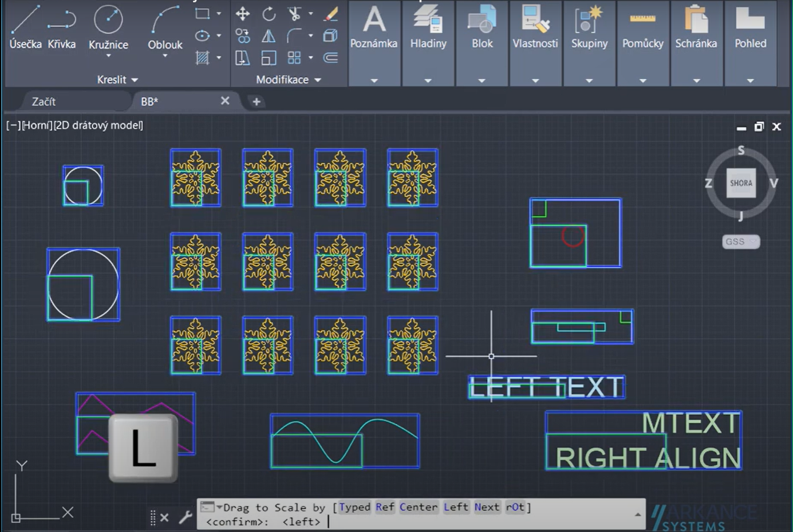The image size is (793, 532).
Task: Close the BB* drawing tab
Action: tap(225, 101)
